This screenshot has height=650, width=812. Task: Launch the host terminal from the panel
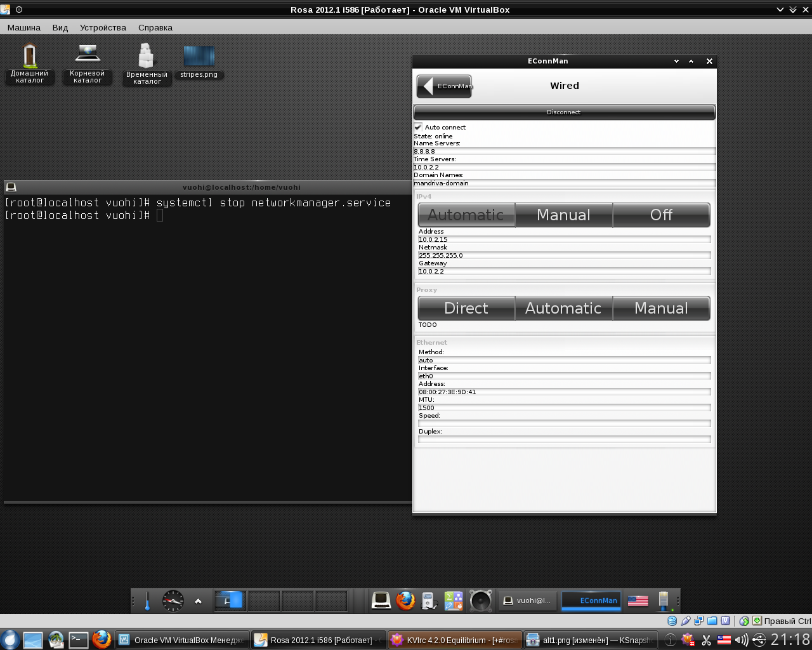coord(79,640)
